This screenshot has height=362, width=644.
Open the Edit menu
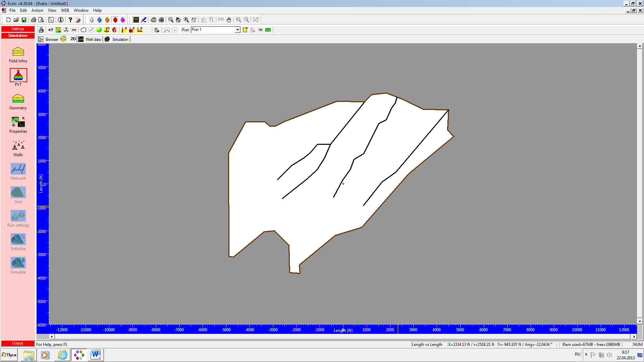click(x=23, y=10)
